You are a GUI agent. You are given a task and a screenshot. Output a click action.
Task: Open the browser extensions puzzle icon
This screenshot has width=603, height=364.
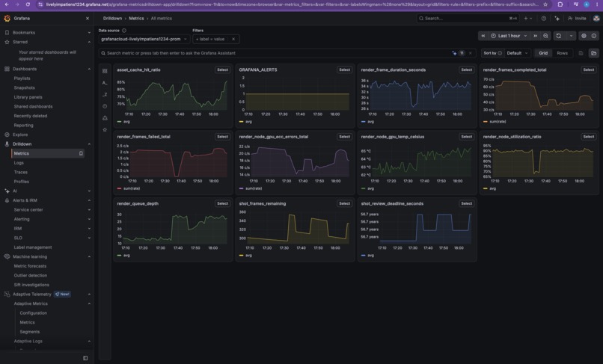pos(560,4)
